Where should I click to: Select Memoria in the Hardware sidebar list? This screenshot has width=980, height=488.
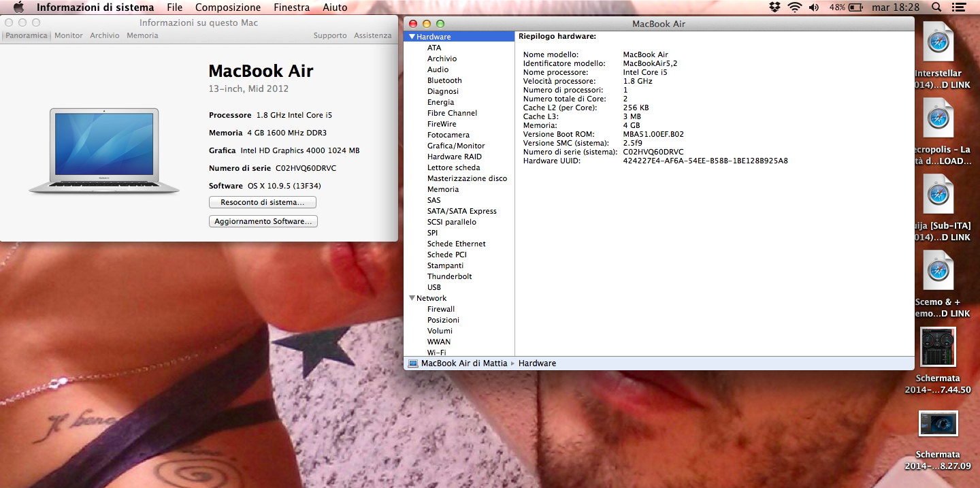pos(443,189)
